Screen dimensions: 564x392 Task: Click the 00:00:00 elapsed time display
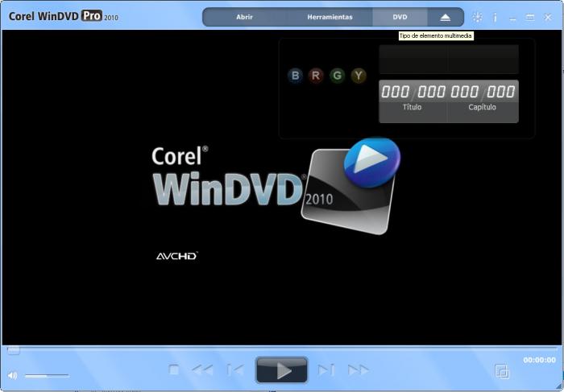pyautogui.click(x=539, y=360)
